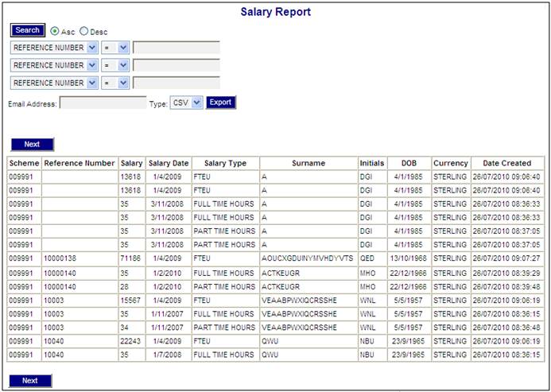Viewport: 551px width, 392px height.
Task: Open the CSV export type dropdown
Action: [187, 103]
